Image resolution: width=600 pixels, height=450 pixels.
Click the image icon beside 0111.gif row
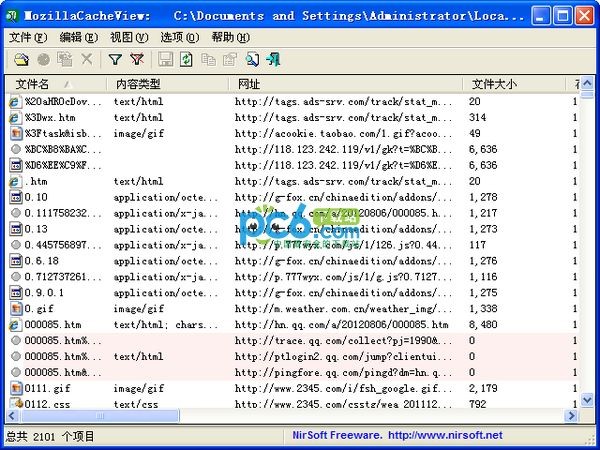pos(16,388)
